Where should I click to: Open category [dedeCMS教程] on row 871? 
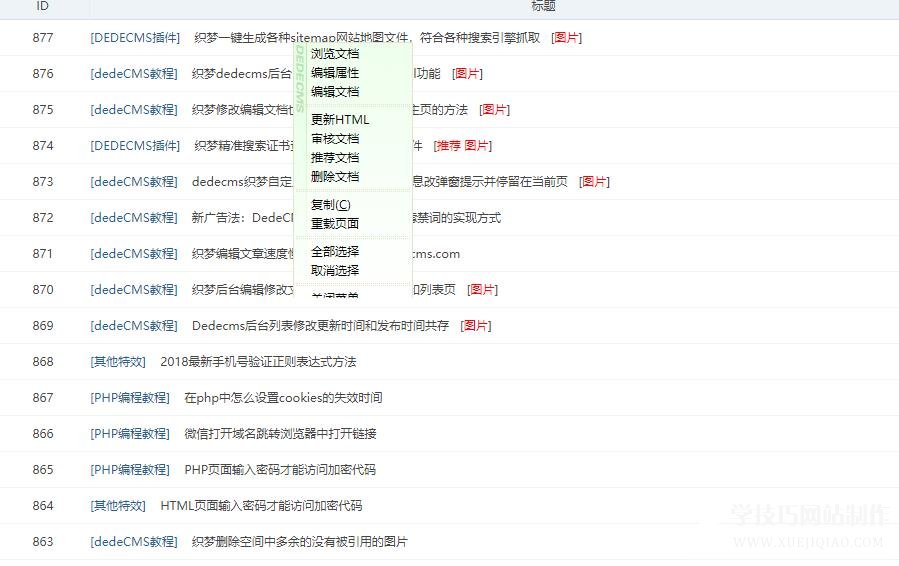[134, 254]
